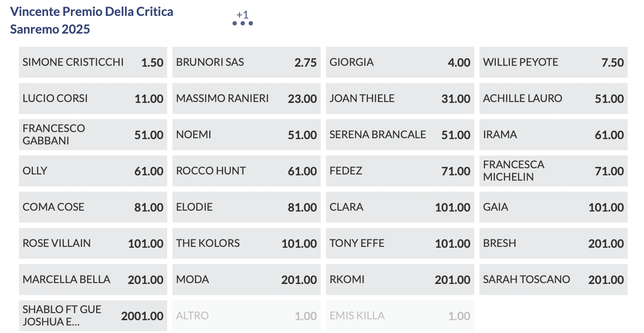Pick The Kolors at 101.00
The image size is (644, 333).
(x=247, y=243)
